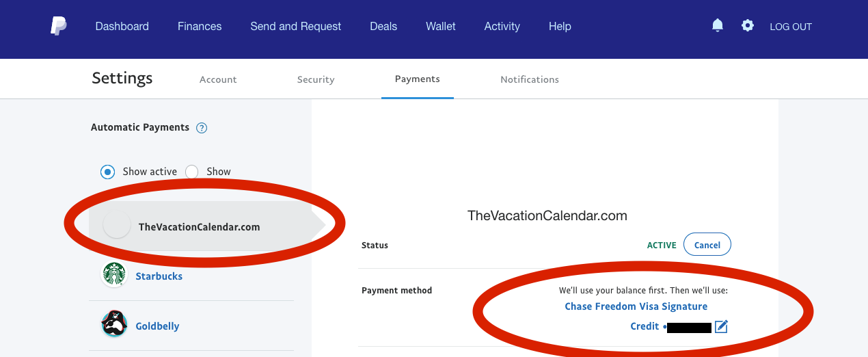Click LOG OUT in the header
Image resolution: width=868 pixels, height=357 pixels.
[x=791, y=27]
